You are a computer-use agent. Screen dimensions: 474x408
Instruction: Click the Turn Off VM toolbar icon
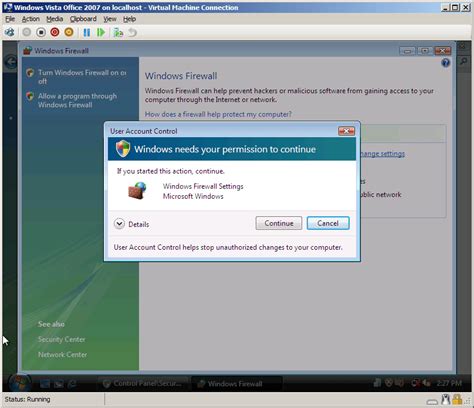click(41, 32)
